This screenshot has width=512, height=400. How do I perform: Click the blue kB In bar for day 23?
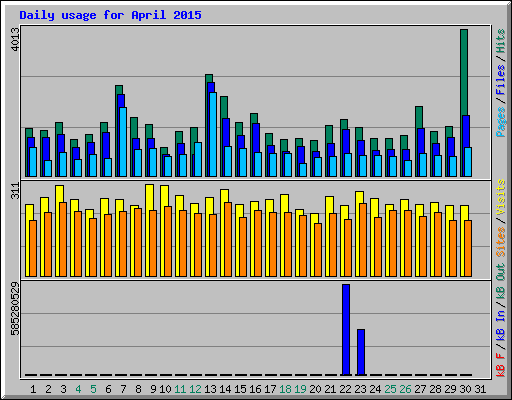pyautogui.click(x=361, y=352)
